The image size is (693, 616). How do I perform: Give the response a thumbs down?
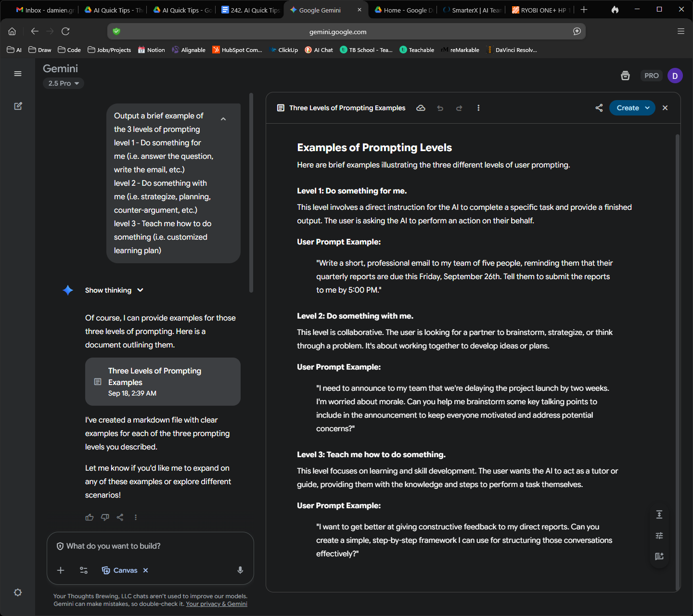point(105,517)
